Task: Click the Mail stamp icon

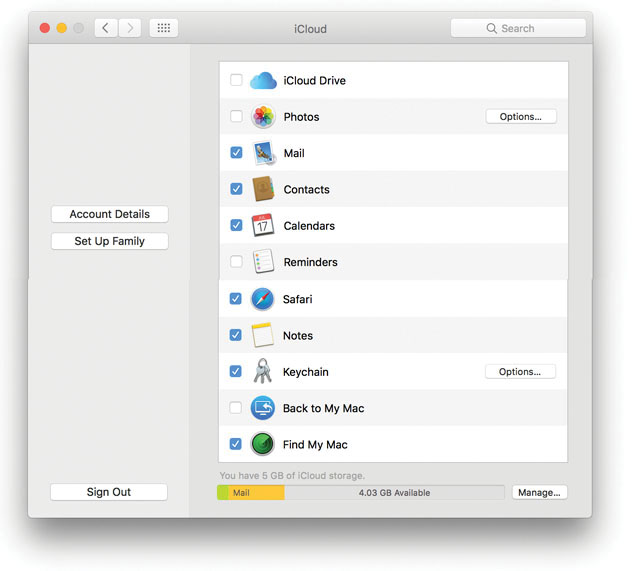Action: coord(264,153)
